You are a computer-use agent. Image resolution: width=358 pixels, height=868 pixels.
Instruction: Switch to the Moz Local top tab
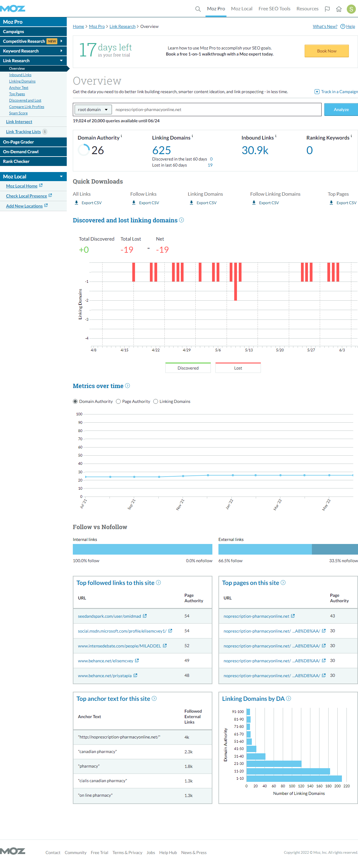coord(242,9)
